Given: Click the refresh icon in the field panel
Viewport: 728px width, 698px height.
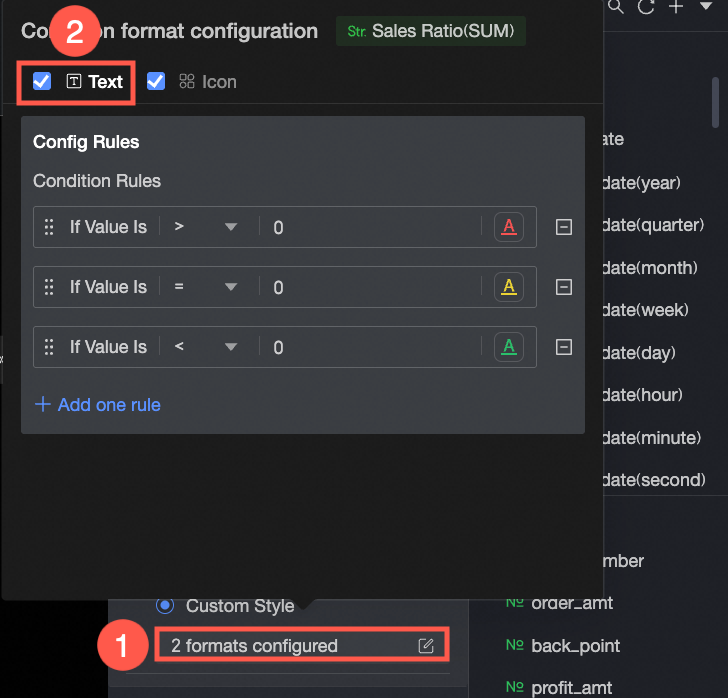Looking at the screenshot, I should click(646, 7).
